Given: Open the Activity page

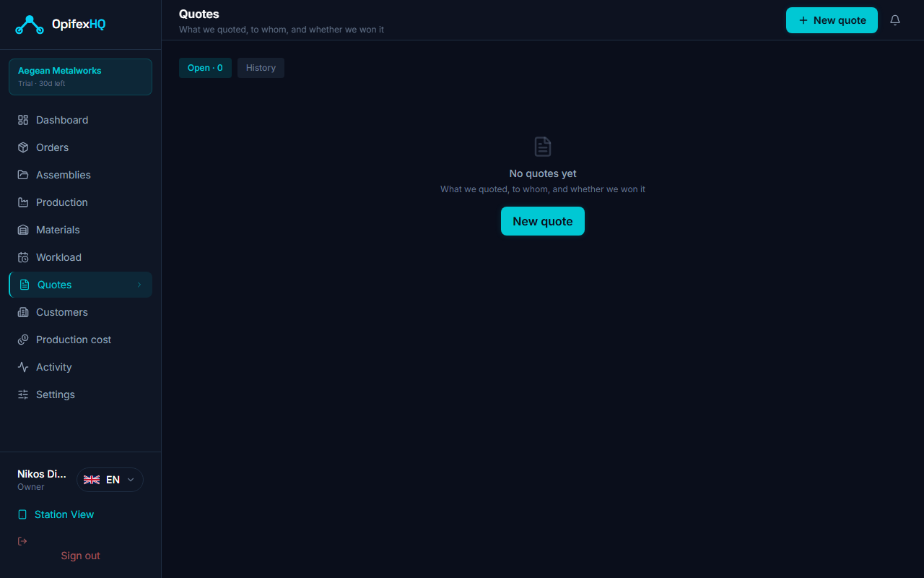Looking at the screenshot, I should pyautogui.click(x=80, y=367).
